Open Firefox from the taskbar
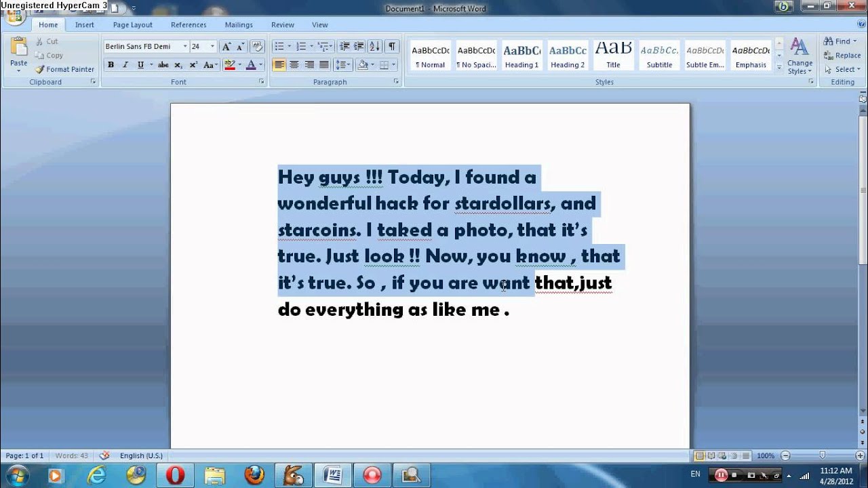Viewport: 868px width, 488px height. tap(254, 475)
